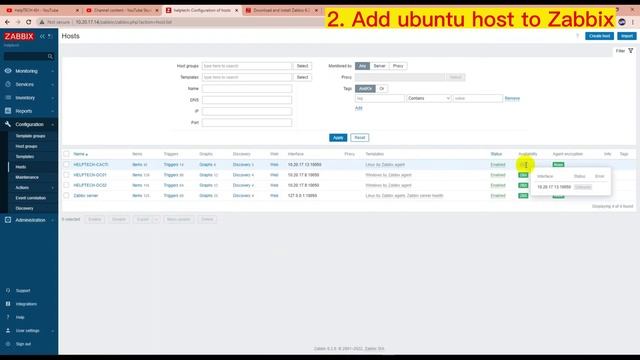
Task: Tick the checkbox for Zabbix server
Action: pos(66,196)
